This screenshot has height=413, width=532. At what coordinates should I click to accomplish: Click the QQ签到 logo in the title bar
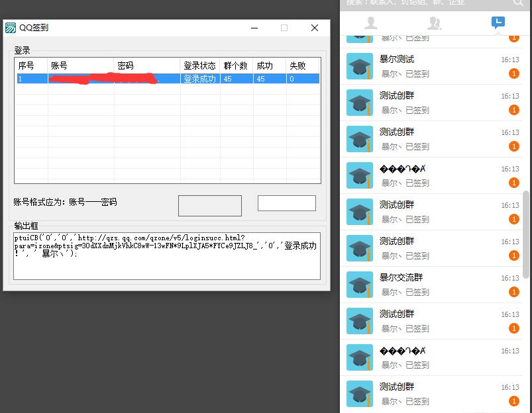click(x=10, y=28)
